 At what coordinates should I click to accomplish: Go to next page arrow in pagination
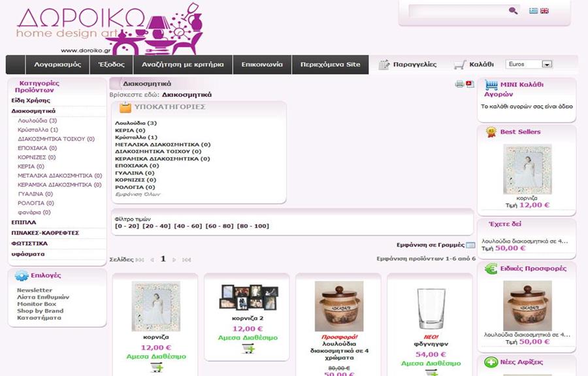point(174,260)
